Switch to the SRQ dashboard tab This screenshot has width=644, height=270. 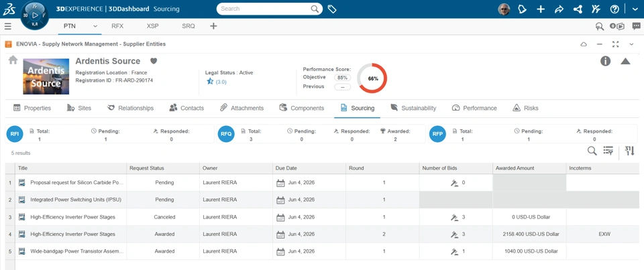pyautogui.click(x=189, y=26)
